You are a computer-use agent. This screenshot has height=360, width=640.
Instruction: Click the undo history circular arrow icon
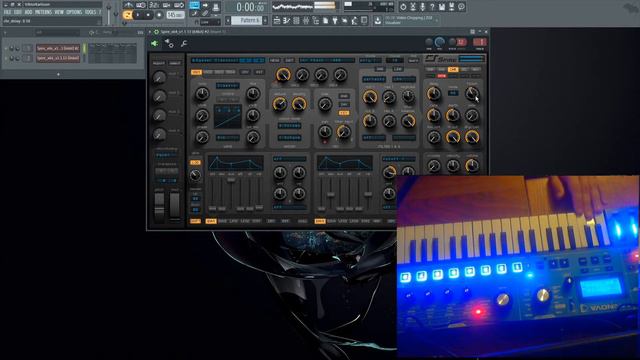(403, 7)
